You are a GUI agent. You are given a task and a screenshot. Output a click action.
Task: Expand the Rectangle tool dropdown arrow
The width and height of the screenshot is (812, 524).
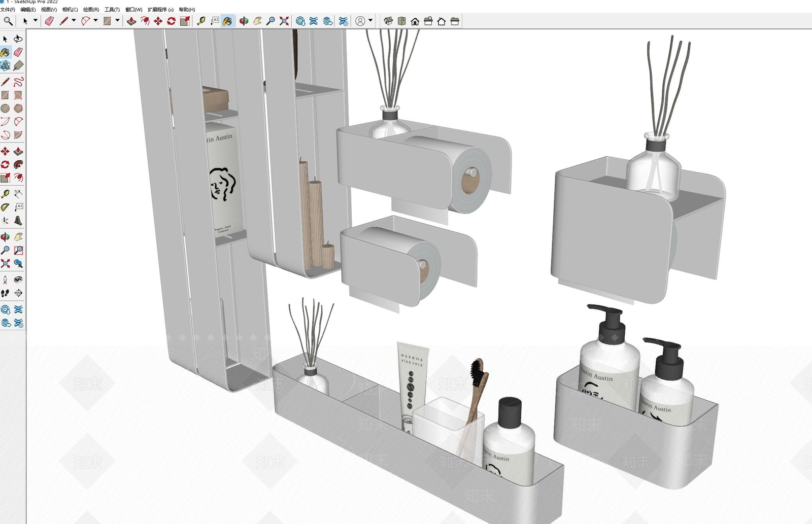point(117,21)
